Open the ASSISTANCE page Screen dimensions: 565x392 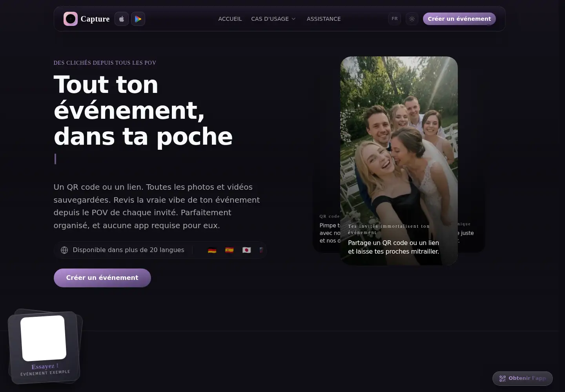tap(324, 19)
